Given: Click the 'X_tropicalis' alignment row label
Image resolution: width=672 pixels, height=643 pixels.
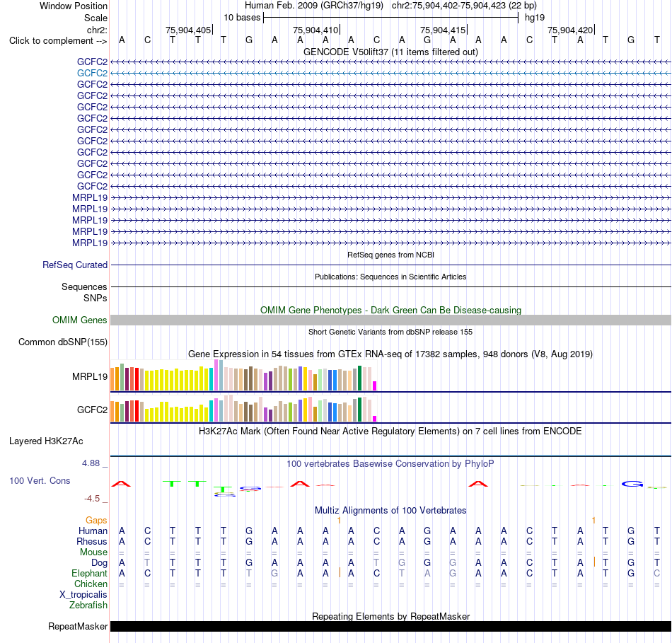Looking at the screenshot, I should point(83,595).
